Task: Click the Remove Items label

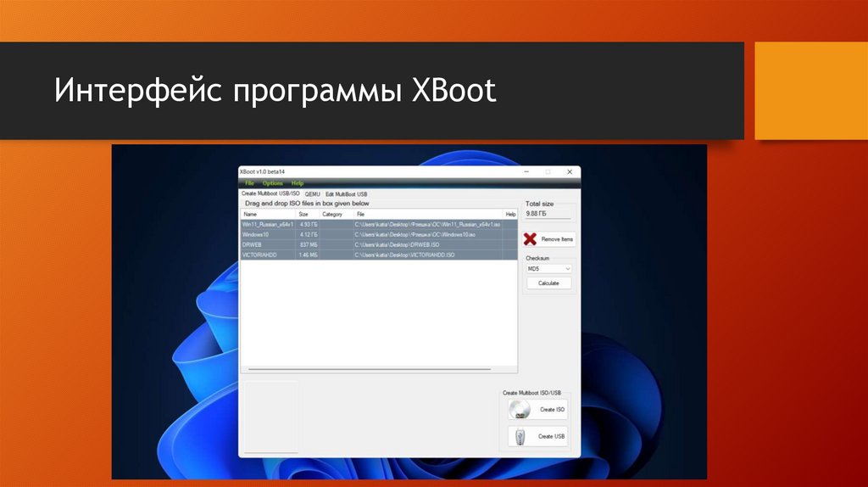Action: pos(557,239)
